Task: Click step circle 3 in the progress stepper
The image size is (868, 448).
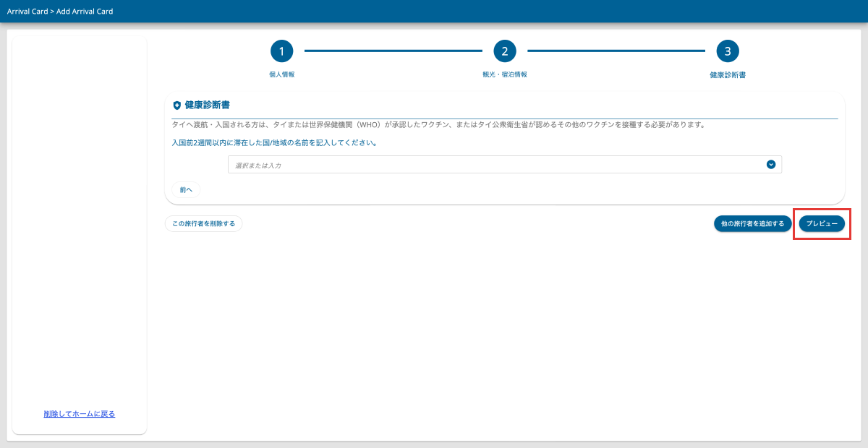Action: (728, 51)
